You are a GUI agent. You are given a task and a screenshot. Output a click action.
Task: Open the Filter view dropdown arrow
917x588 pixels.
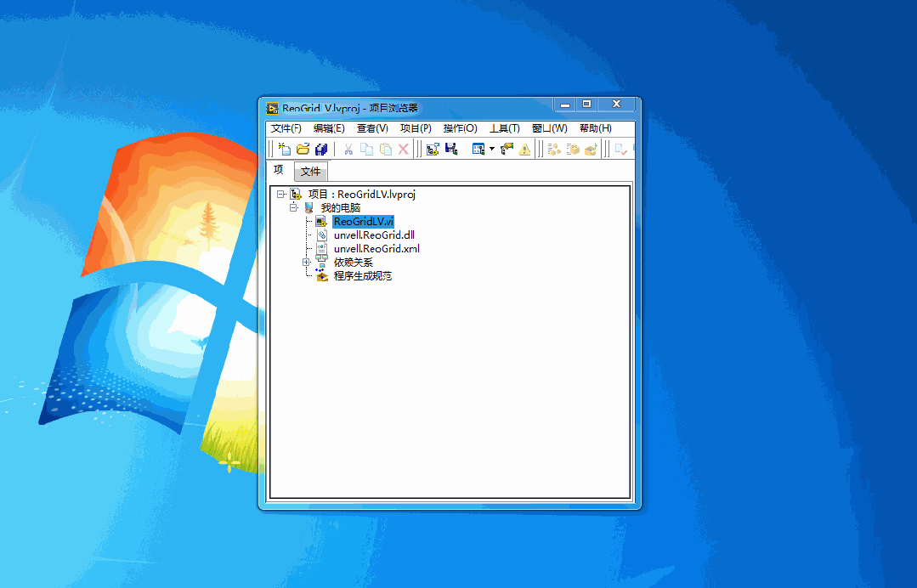(x=492, y=149)
